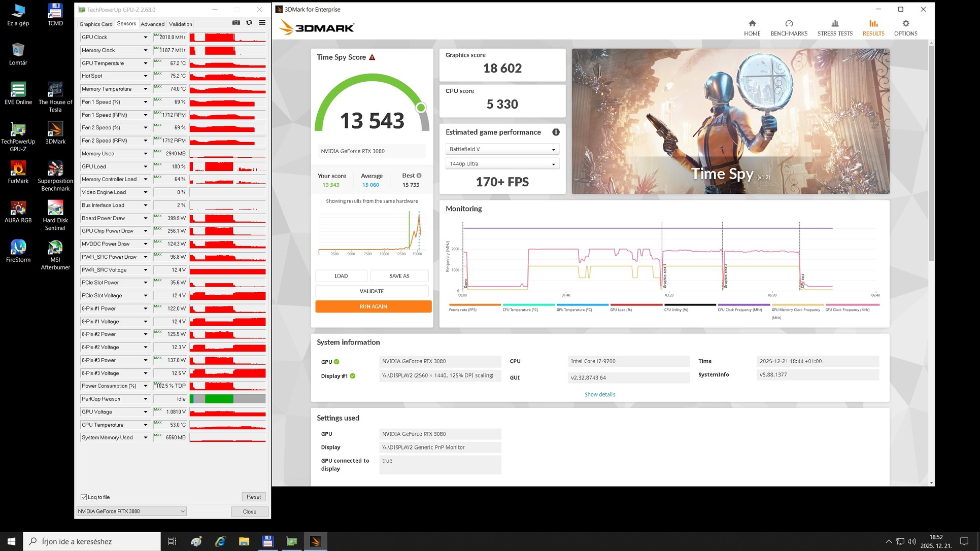Click the GPU-Z screenshot camera icon
Viewport: 980px width, 551px height.
coord(236,23)
